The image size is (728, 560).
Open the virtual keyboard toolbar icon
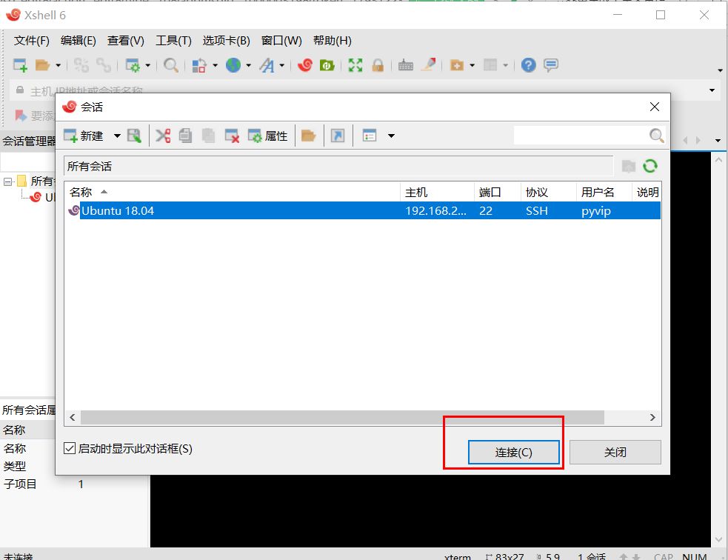point(405,65)
